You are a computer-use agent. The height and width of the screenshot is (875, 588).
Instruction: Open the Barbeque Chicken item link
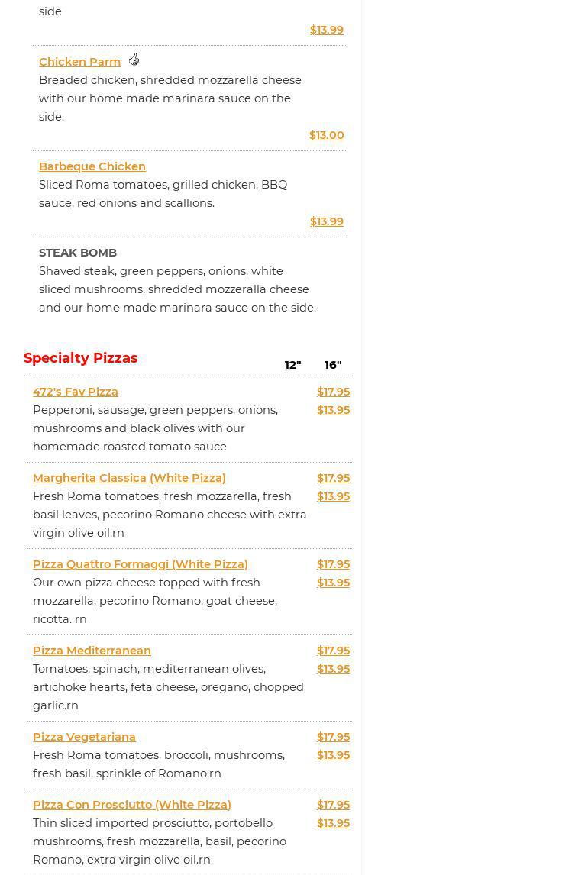pos(92,166)
